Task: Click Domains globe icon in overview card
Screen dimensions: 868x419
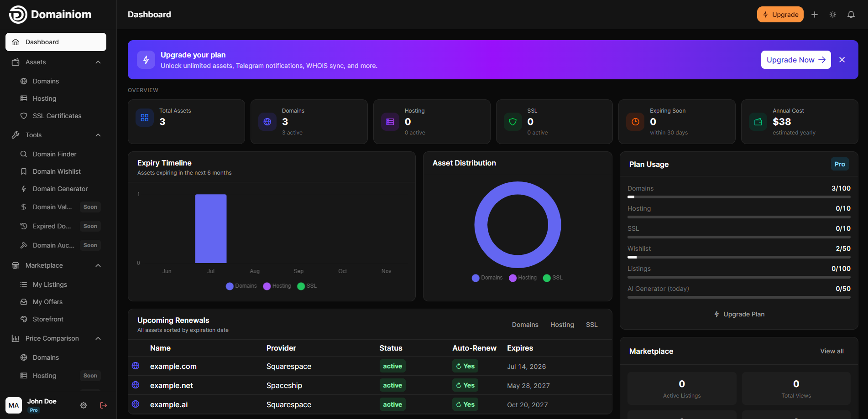Action: tap(267, 122)
